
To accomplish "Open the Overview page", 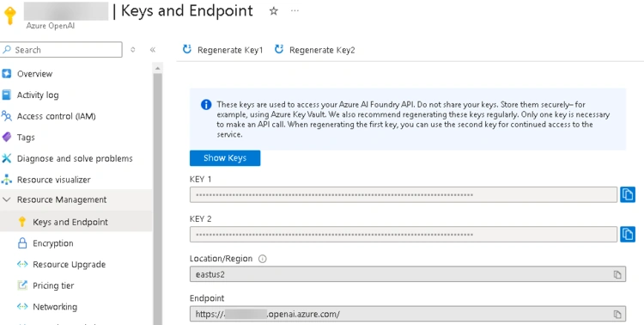I will (34, 74).
